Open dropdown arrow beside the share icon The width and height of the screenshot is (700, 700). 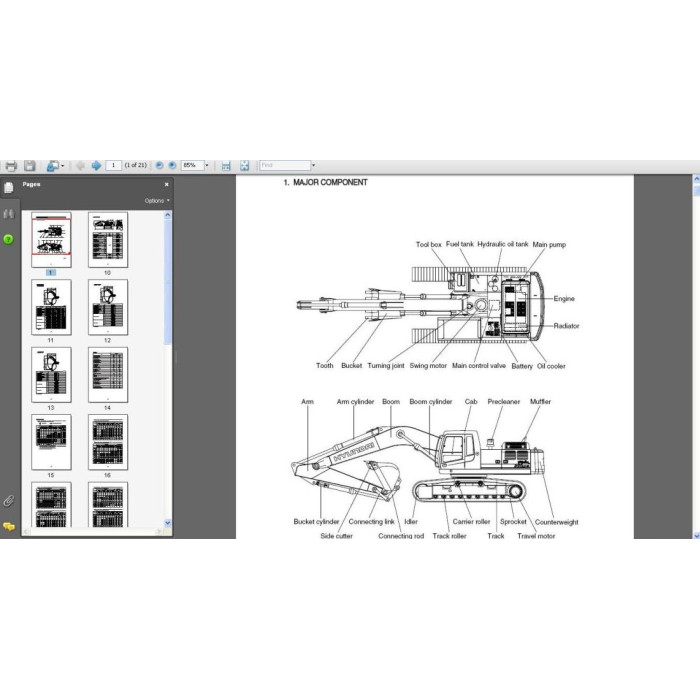pyautogui.click(x=62, y=166)
